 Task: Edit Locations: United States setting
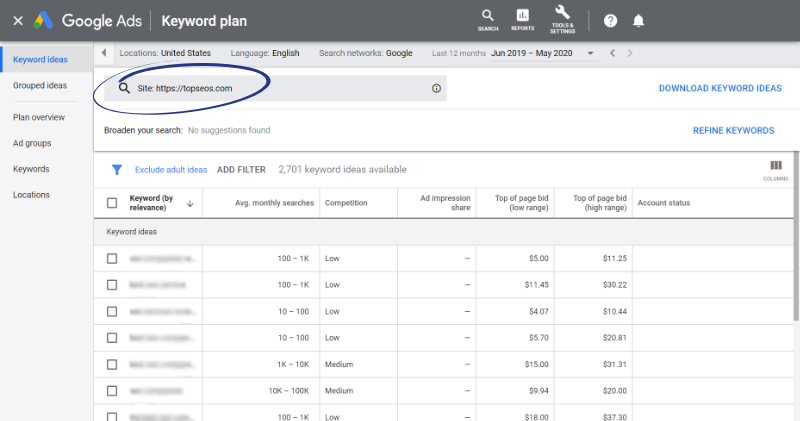(x=165, y=53)
